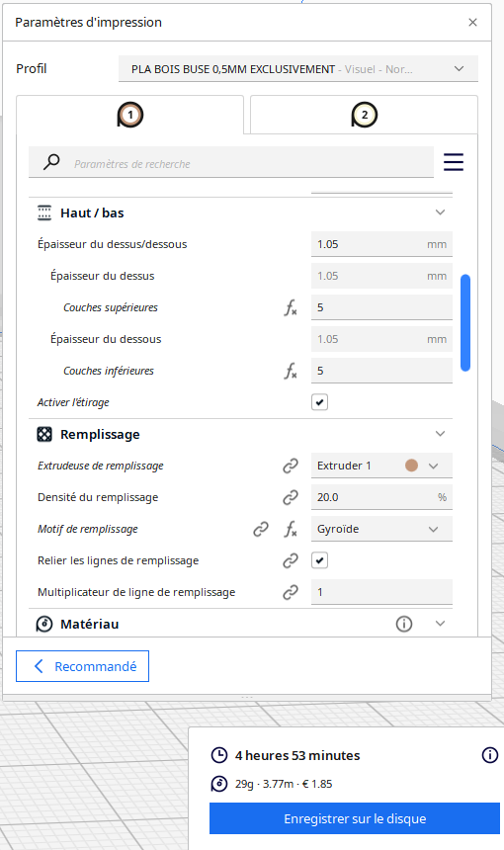Click Enregistrer sur le disque button
This screenshot has height=850, width=504.
coord(355,818)
